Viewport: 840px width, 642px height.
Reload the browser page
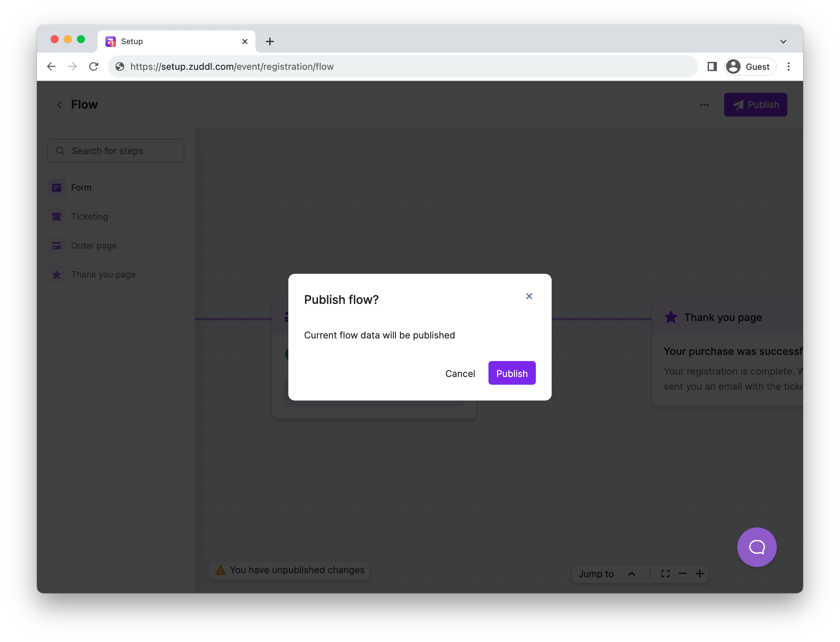tap(93, 67)
